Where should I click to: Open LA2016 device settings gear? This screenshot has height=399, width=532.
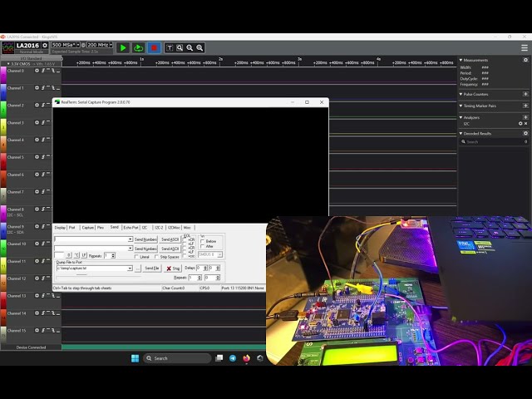[44, 45]
